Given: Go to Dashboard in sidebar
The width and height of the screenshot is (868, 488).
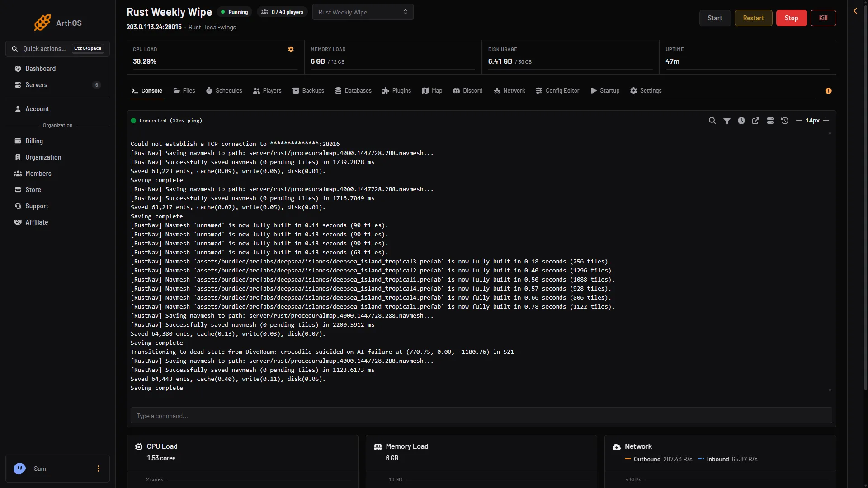Looking at the screenshot, I should (x=57, y=69).
